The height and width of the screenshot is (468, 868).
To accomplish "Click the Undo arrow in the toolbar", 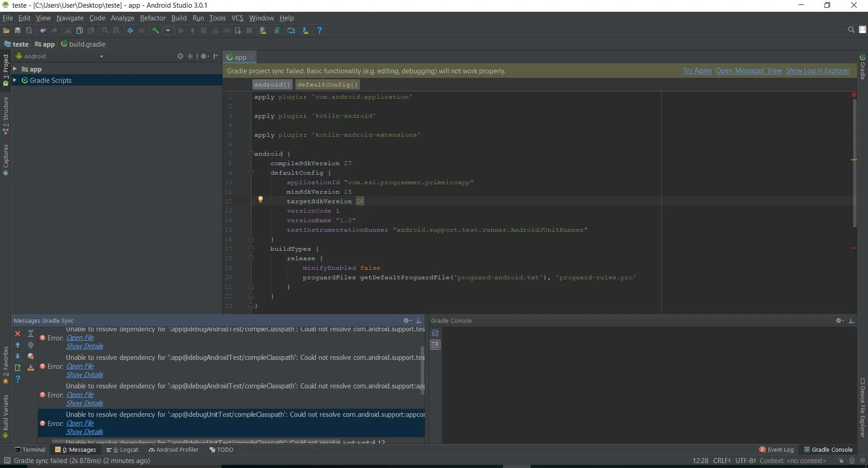I will [43, 30].
